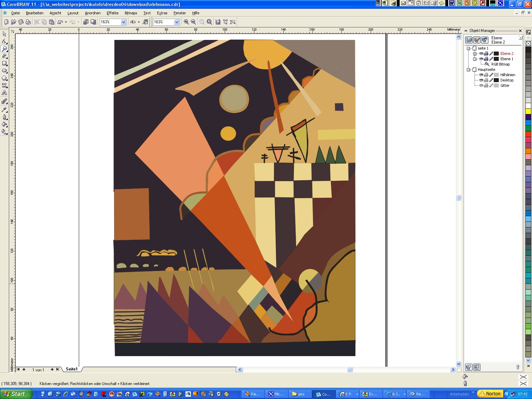Click the Zoom In magnifier button
This screenshot has height=399, width=532.
tap(186, 22)
